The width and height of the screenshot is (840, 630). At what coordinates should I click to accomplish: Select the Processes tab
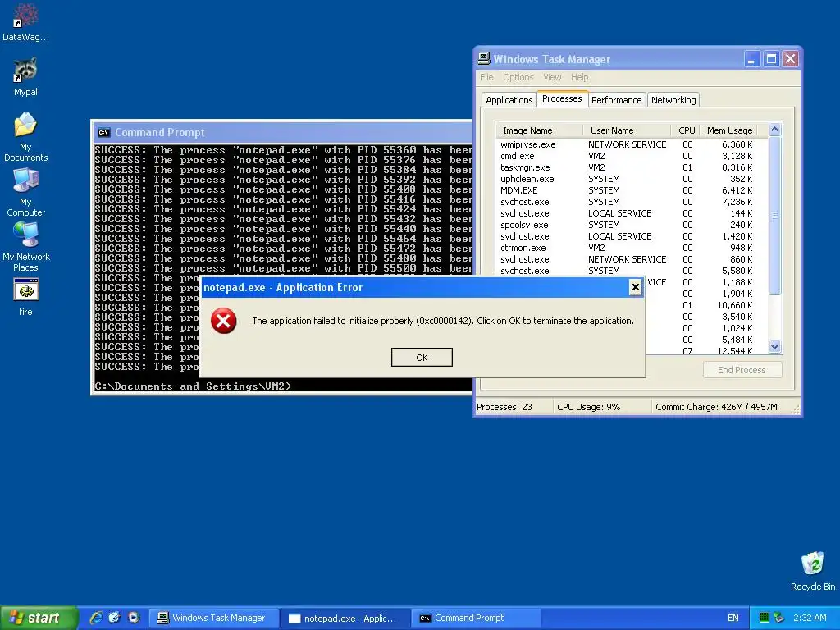[562, 98]
